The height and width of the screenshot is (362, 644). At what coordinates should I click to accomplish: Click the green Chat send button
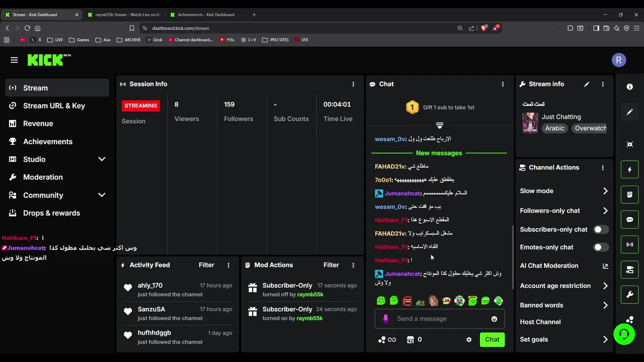tap(492, 339)
